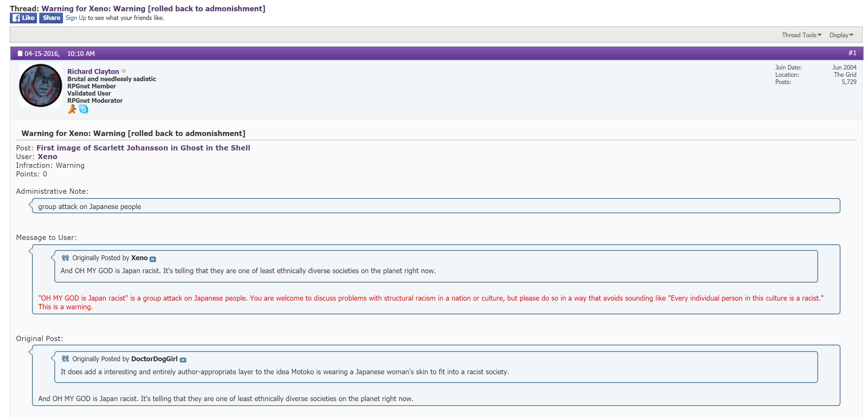Viewport: 868px width, 419px height.
Task: Open permalink #1 of the post
Action: 852,53
